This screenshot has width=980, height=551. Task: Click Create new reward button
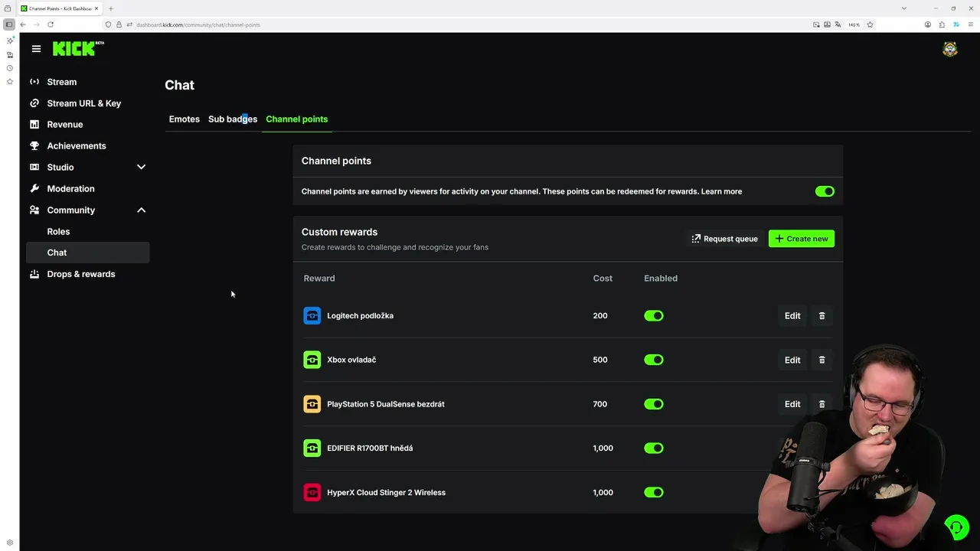(801, 239)
